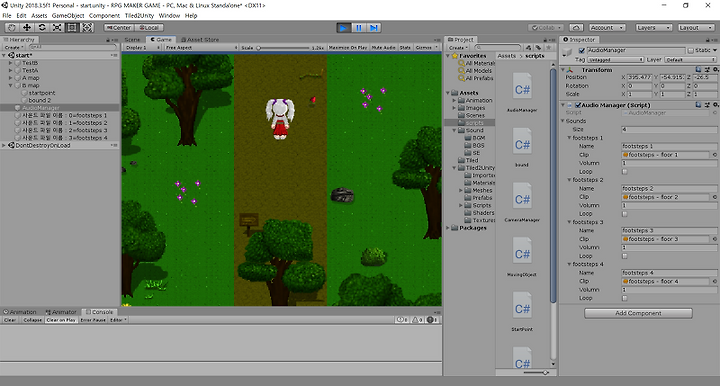Select the Scale tool in toolbar
Viewport: 720px width, 386px height.
tap(57, 28)
